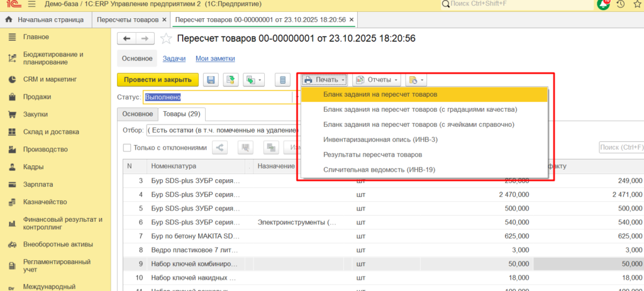Click Электроинструменты cell in row 6
The width and height of the screenshot is (644, 291).
(297, 222)
